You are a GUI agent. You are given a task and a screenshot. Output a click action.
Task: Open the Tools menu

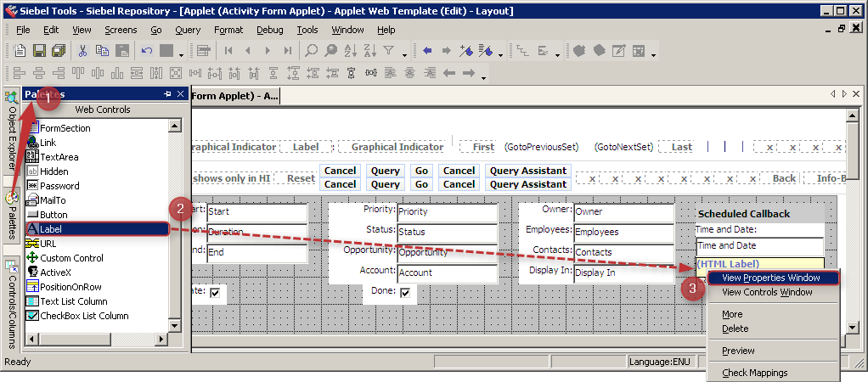[307, 30]
